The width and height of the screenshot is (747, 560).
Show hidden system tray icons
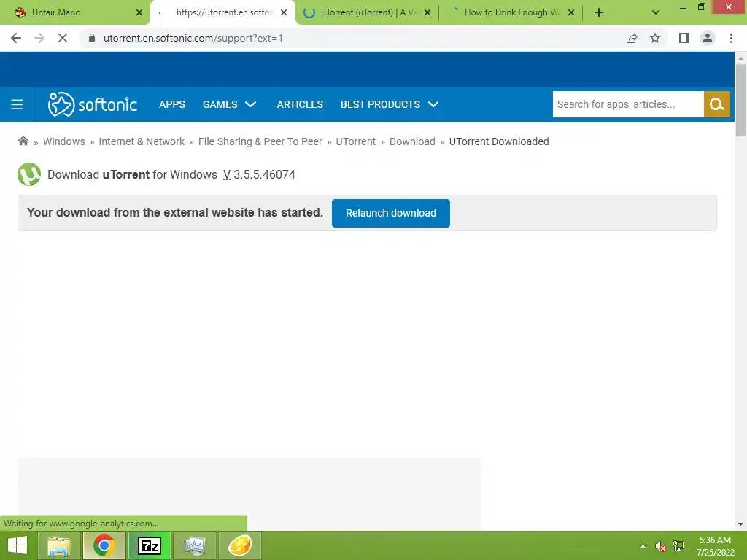(643, 546)
